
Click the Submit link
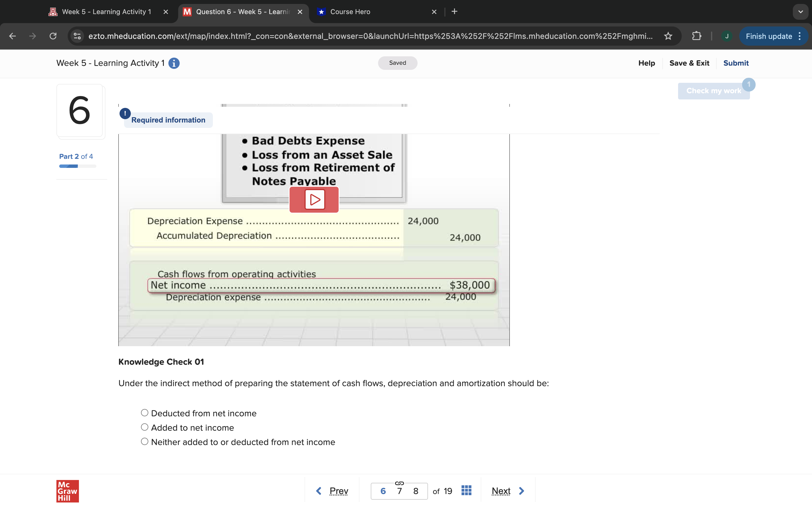point(736,63)
